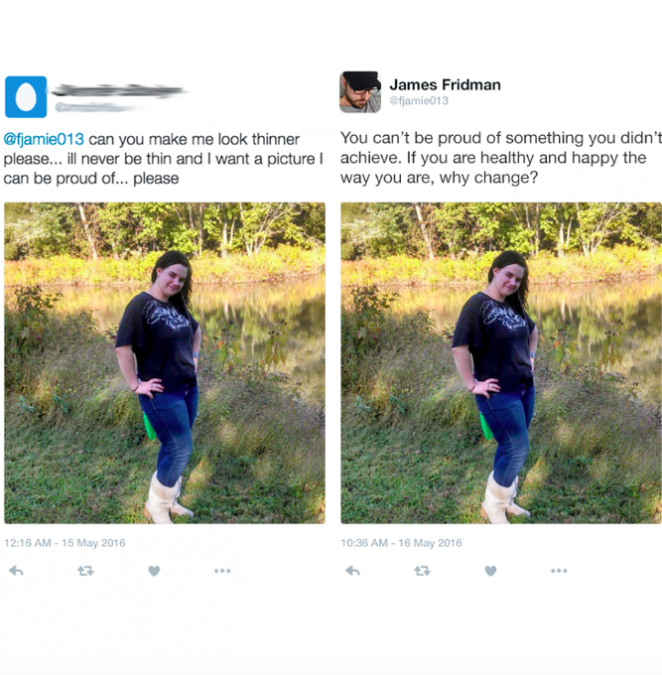Click the blue egg avatar

[26, 97]
